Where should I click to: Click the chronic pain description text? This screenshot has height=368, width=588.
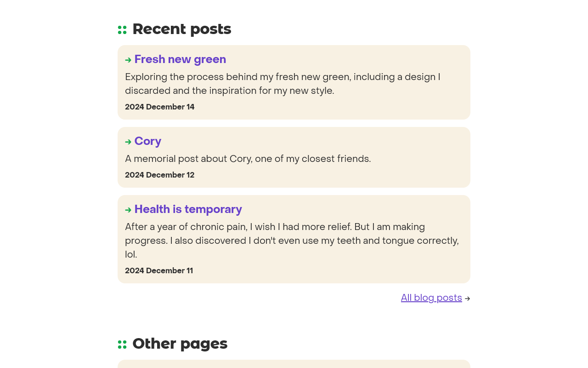click(x=292, y=241)
